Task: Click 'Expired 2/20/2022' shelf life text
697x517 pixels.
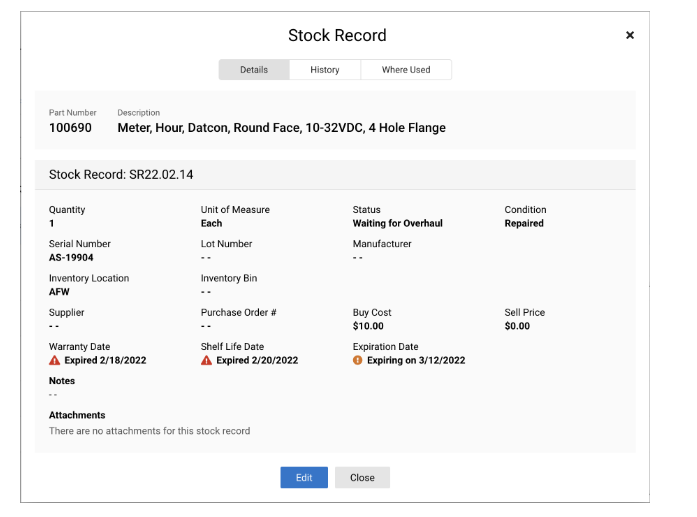Action: [257, 360]
